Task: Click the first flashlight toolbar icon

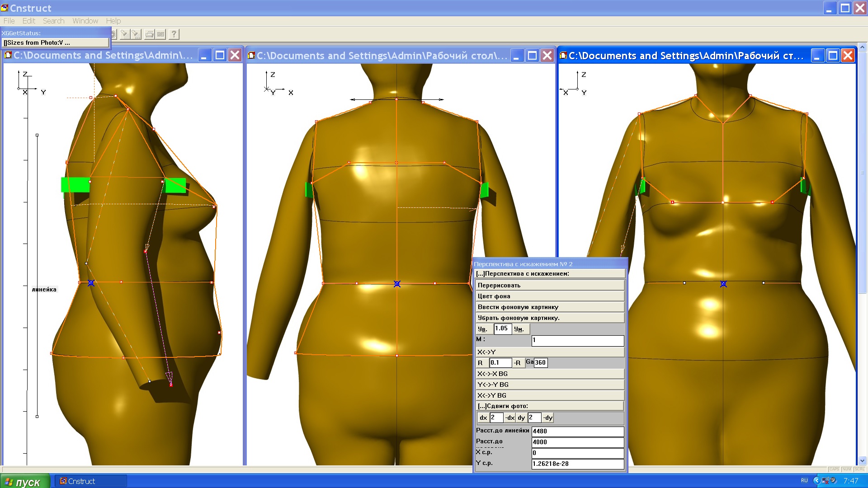Action: click(x=125, y=34)
